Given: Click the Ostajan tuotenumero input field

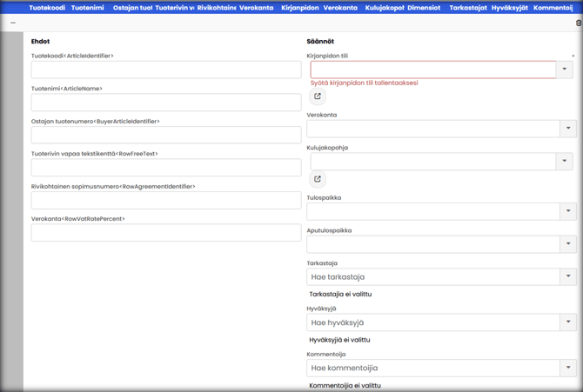Looking at the screenshot, I should [166, 135].
